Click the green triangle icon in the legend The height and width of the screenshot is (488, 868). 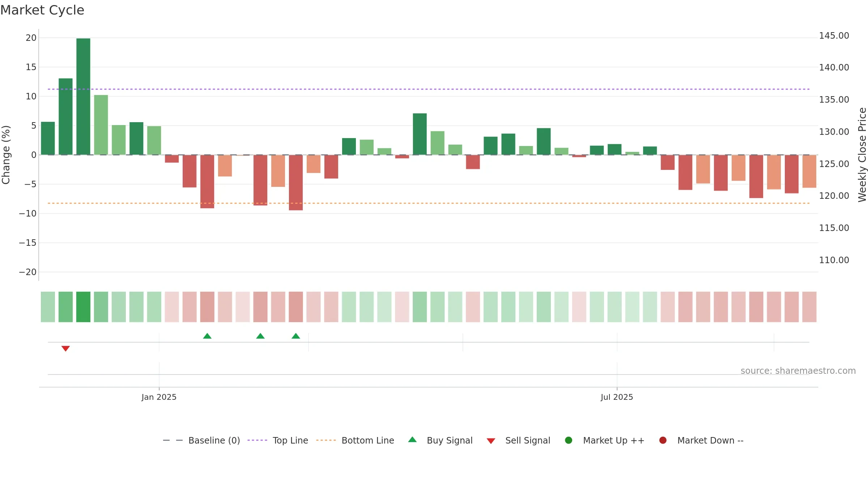click(412, 440)
